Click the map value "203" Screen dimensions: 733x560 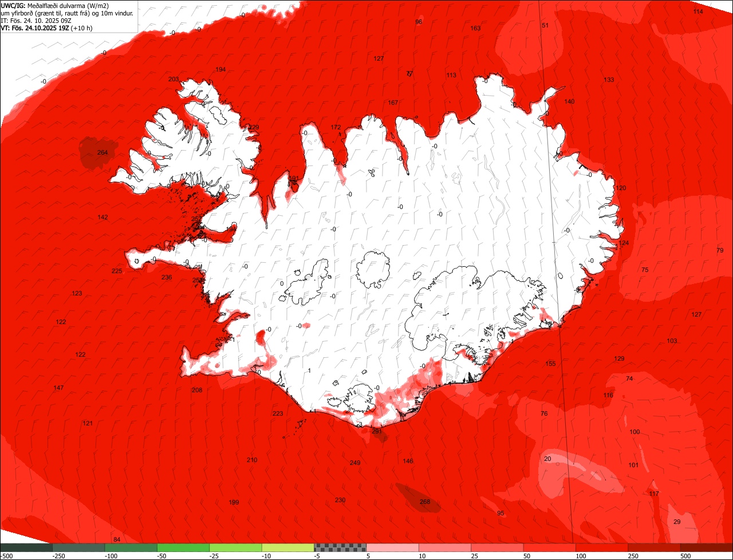click(x=174, y=80)
